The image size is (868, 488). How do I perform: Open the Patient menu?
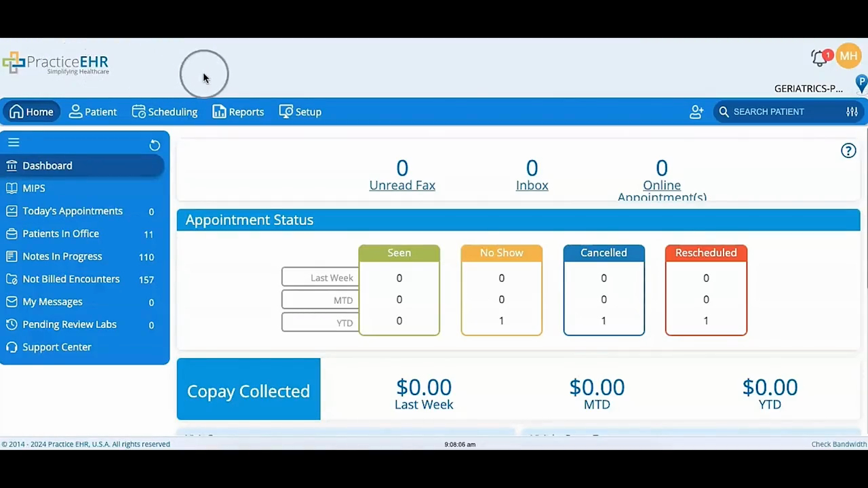pyautogui.click(x=93, y=112)
